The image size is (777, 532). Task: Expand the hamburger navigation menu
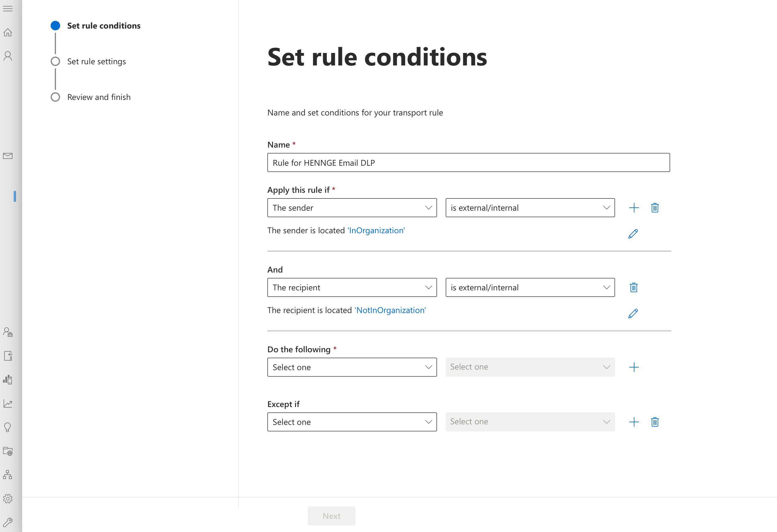click(8, 8)
